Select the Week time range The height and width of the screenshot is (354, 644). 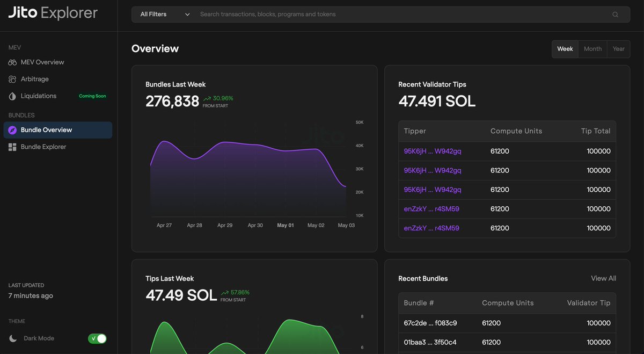(565, 49)
